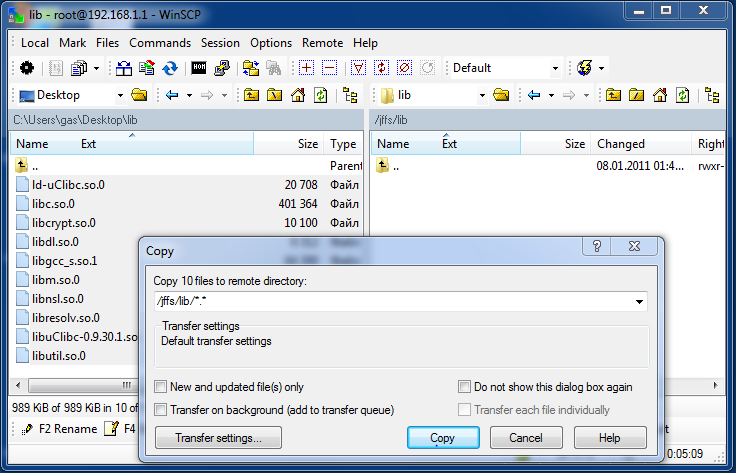This screenshot has height=473, width=736.
Task: Click the question mark dialog help button
Action: point(597,246)
